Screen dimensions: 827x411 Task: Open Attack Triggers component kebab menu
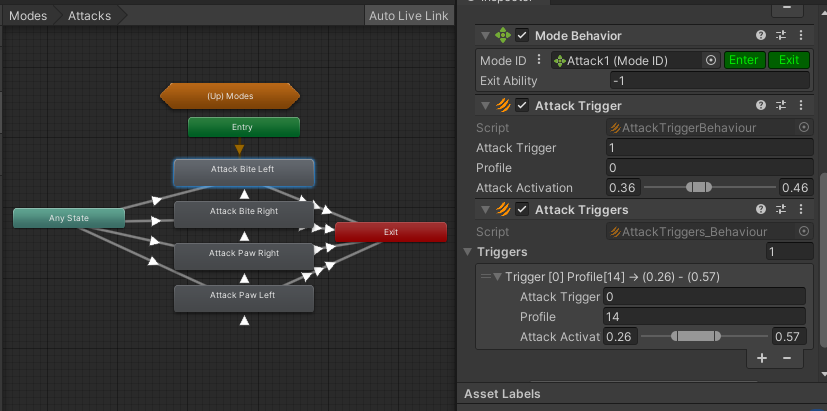[802, 209]
